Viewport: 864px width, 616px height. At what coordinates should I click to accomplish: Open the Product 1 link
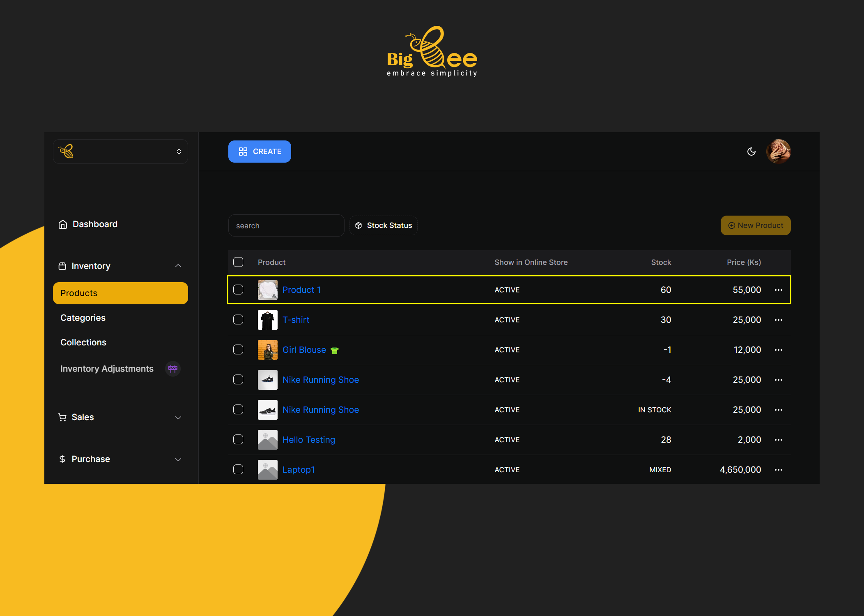click(301, 290)
